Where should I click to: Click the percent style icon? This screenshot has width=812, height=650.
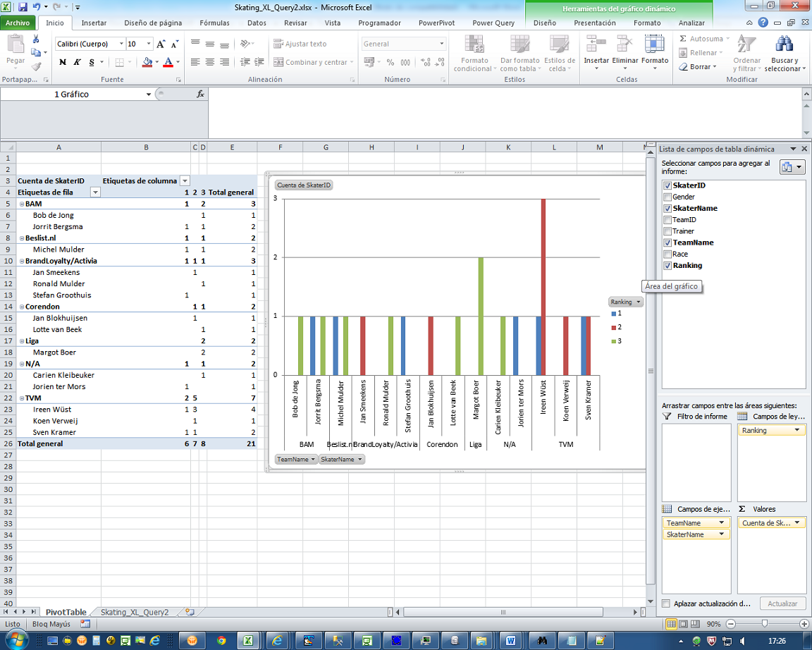390,62
